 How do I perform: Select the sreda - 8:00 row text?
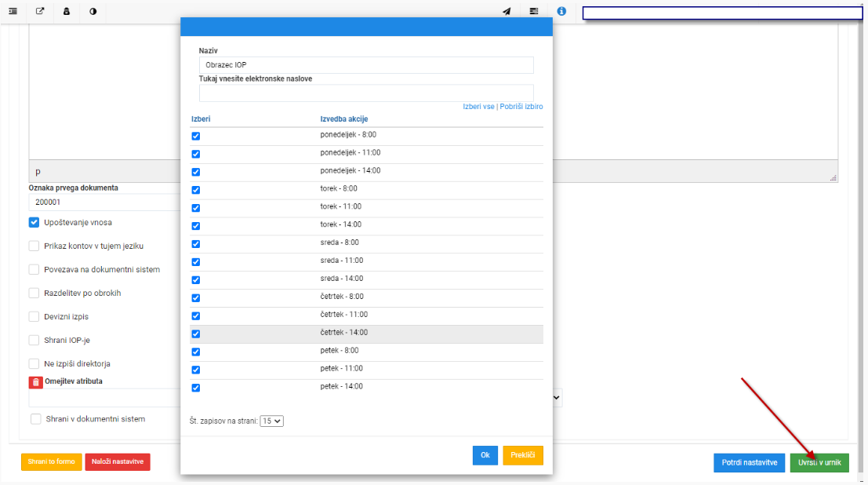(340, 242)
